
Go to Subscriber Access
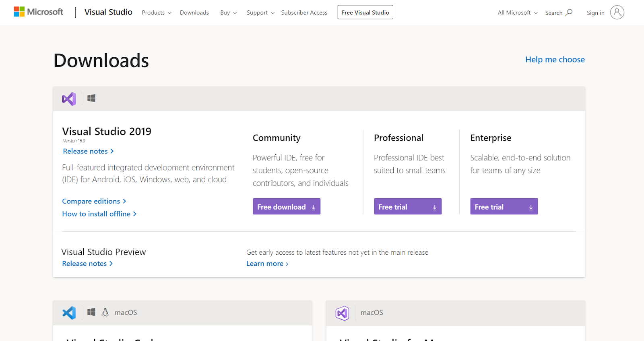click(x=304, y=12)
